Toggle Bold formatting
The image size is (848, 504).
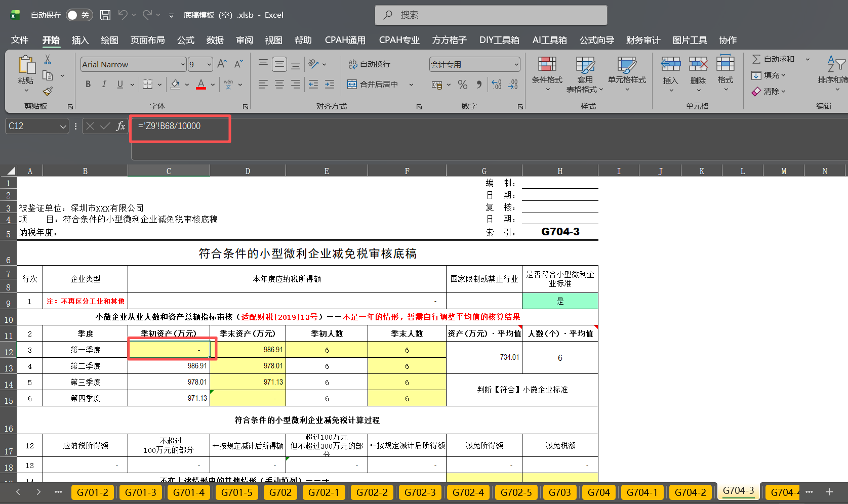click(x=88, y=84)
